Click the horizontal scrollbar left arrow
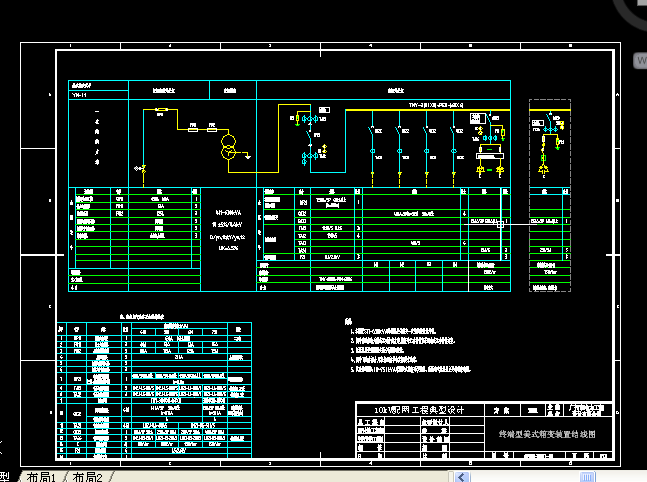This screenshot has width=647, height=482. click(x=461, y=477)
